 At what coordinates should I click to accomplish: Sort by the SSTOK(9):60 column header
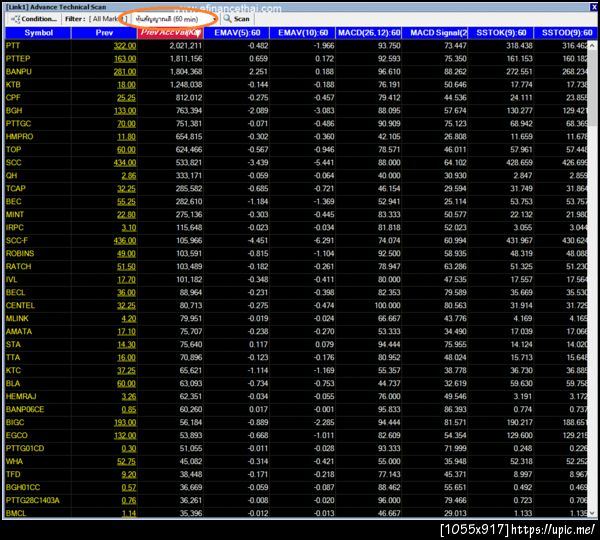pyautogui.click(x=501, y=33)
